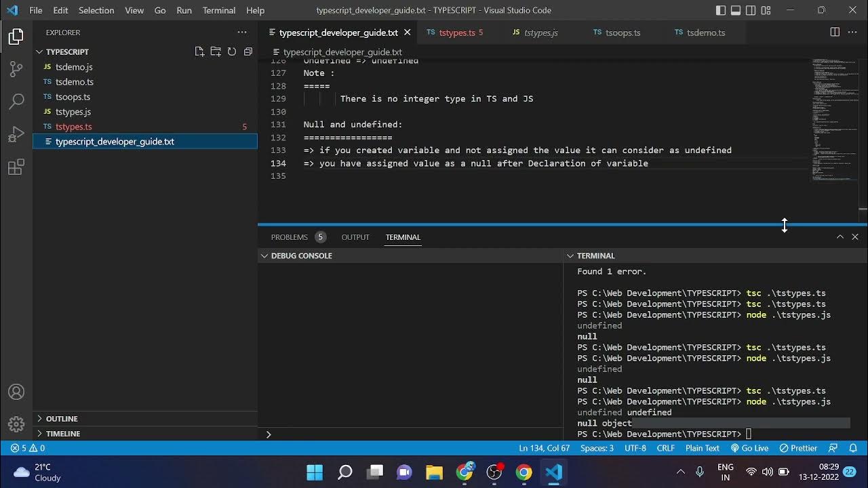The height and width of the screenshot is (488, 868).
Task: Open the Explorer view in activity bar
Action: pyautogui.click(x=16, y=37)
